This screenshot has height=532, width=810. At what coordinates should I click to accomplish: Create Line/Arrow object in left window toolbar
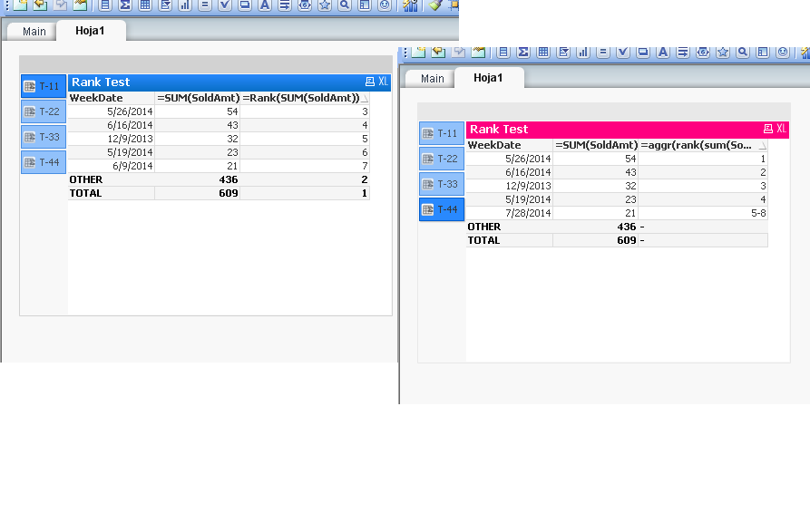[285, 5]
